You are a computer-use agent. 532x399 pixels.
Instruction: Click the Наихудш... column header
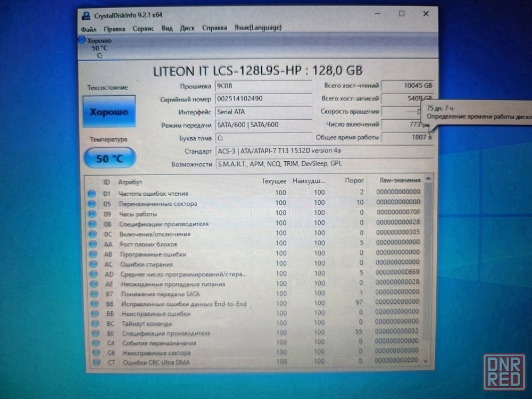tap(308, 181)
